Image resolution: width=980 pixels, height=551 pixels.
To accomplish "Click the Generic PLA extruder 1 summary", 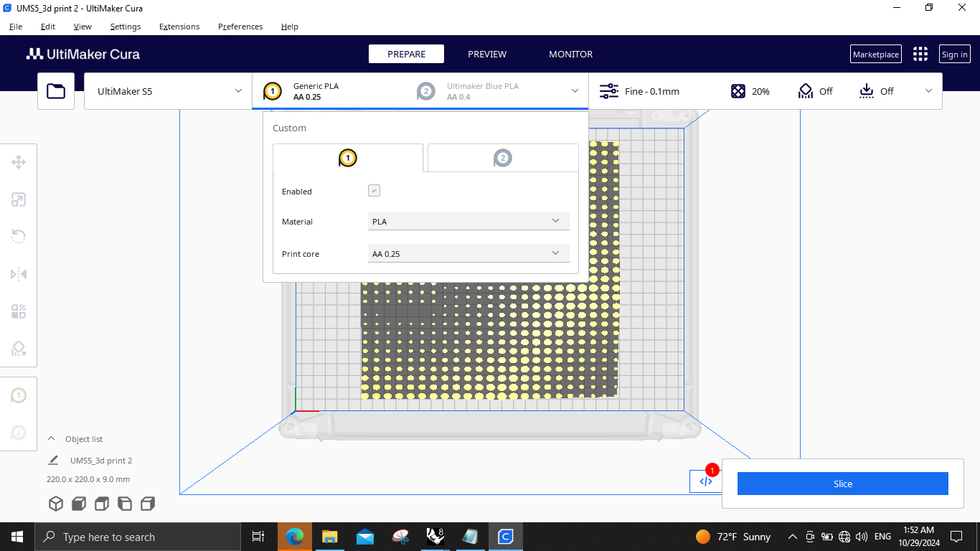I will (x=316, y=91).
